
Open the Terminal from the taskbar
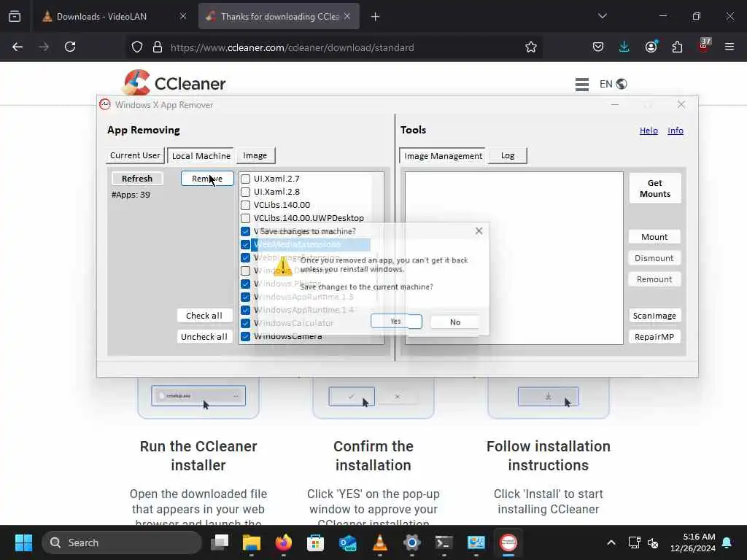(x=444, y=542)
